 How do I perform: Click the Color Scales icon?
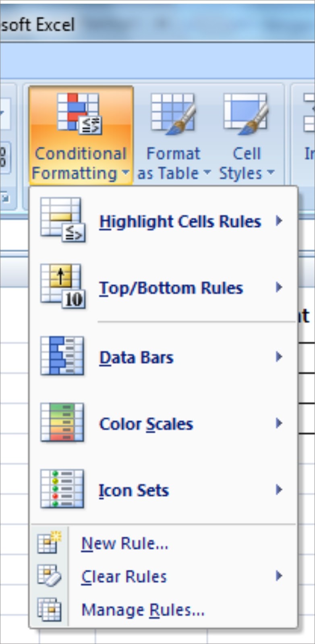pos(62,422)
